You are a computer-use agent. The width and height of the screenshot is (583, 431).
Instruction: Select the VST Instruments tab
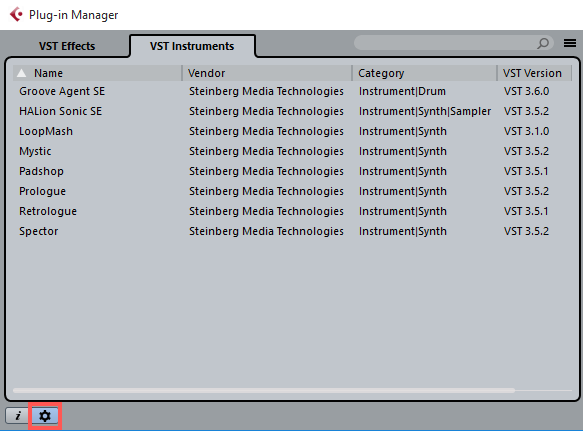[192, 46]
